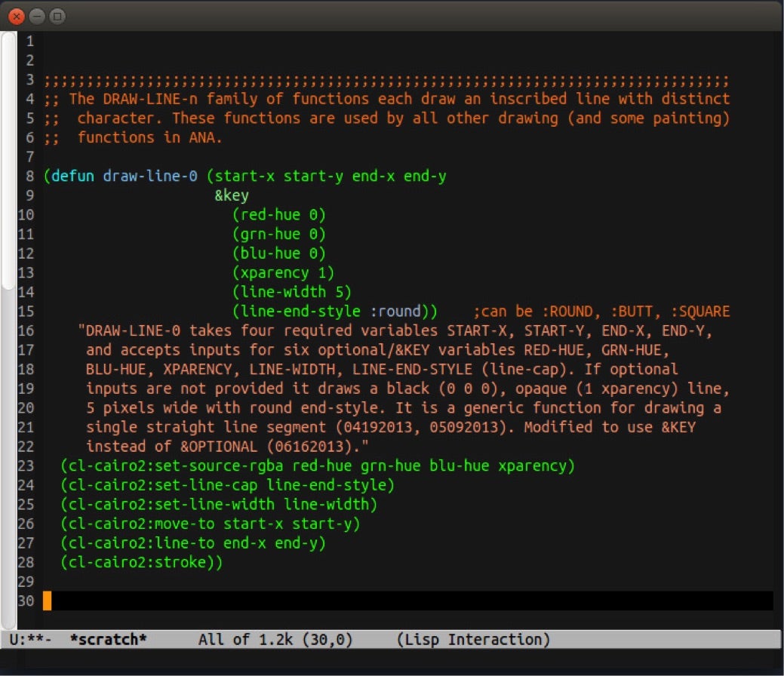
Task: Click the ';can be :ROUND, :BUTT, :SQUARE' comment
Action: pos(601,312)
